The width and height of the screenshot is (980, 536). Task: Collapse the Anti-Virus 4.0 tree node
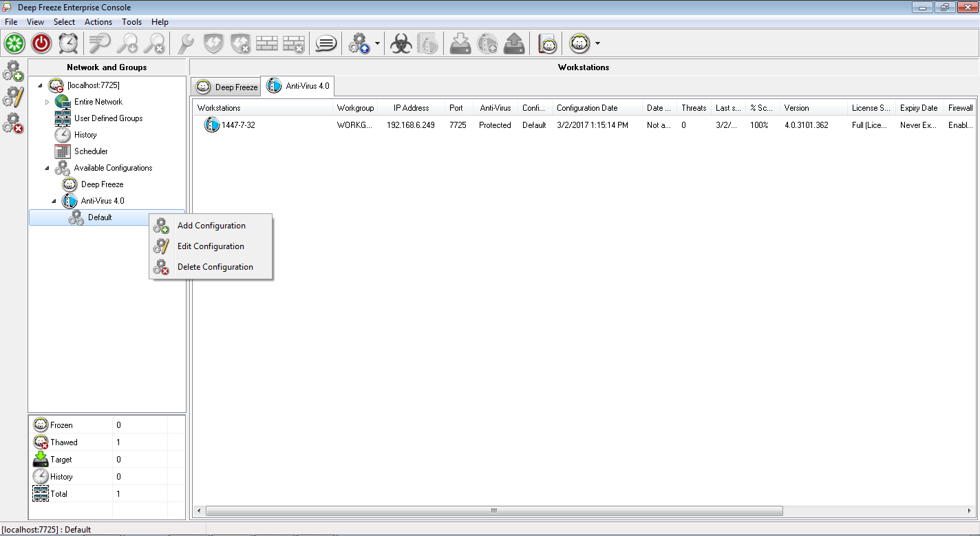point(54,201)
